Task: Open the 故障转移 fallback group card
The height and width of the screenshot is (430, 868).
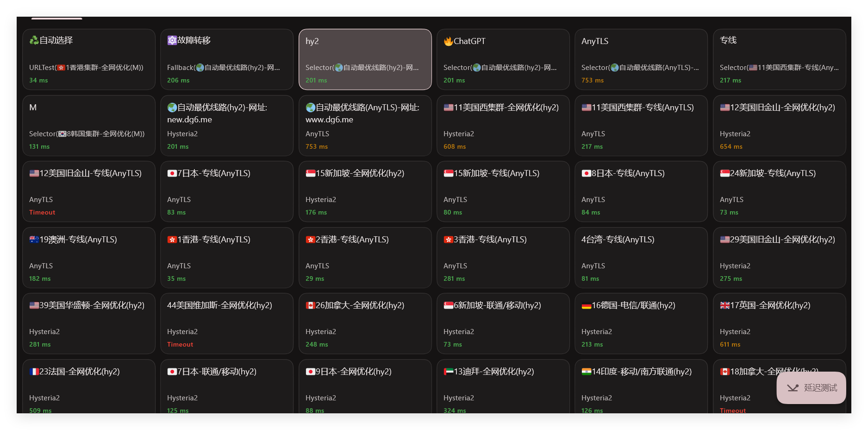Action: (227, 59)
